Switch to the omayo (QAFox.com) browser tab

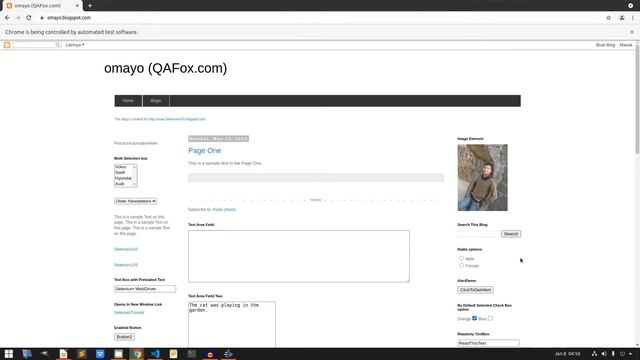pyautogui.click(x=42, y=6)
